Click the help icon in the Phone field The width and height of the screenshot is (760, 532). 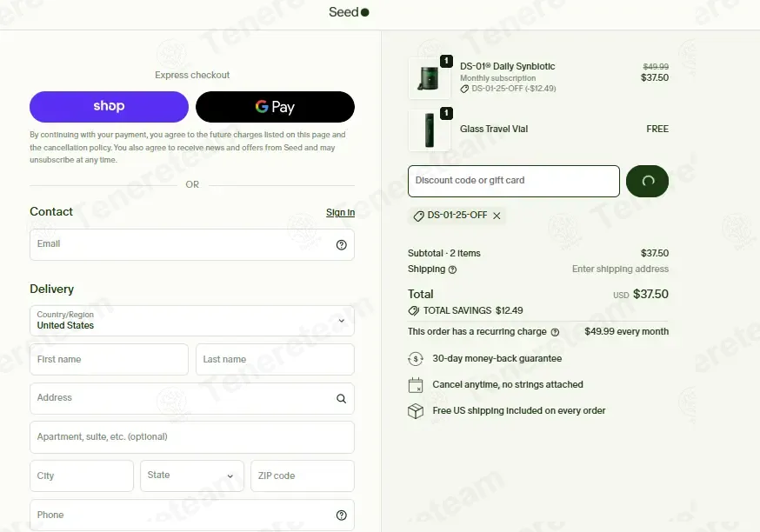tap(341, 515)
